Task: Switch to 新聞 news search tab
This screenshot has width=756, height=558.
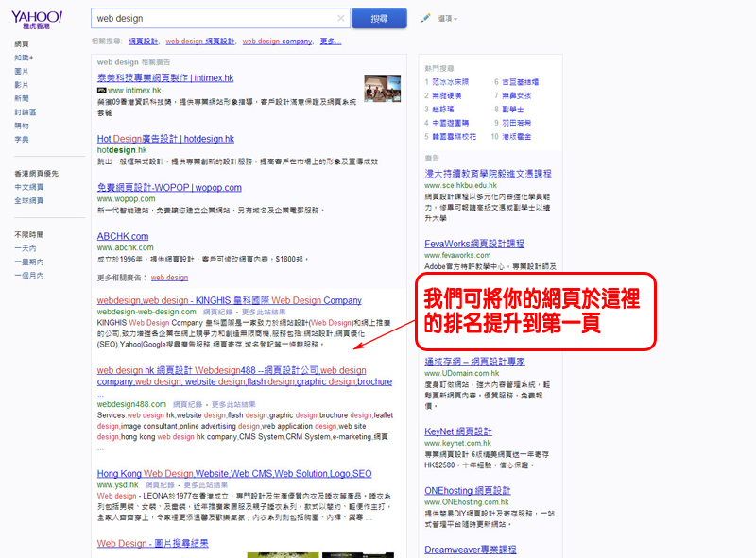Action: (x=22, y=98)
